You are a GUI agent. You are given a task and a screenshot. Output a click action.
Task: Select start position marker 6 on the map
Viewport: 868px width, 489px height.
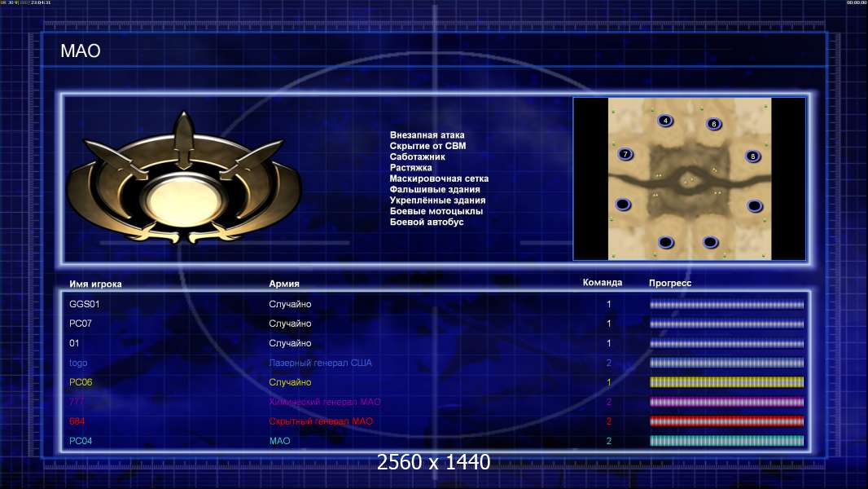coord(714,124)
